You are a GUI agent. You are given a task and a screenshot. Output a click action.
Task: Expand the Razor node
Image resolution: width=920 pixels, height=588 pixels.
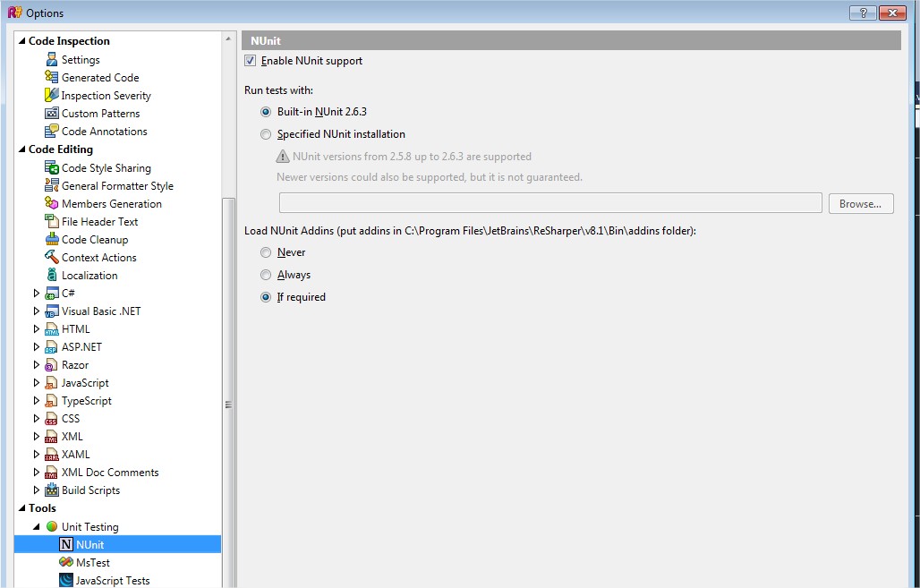point(37,364)
